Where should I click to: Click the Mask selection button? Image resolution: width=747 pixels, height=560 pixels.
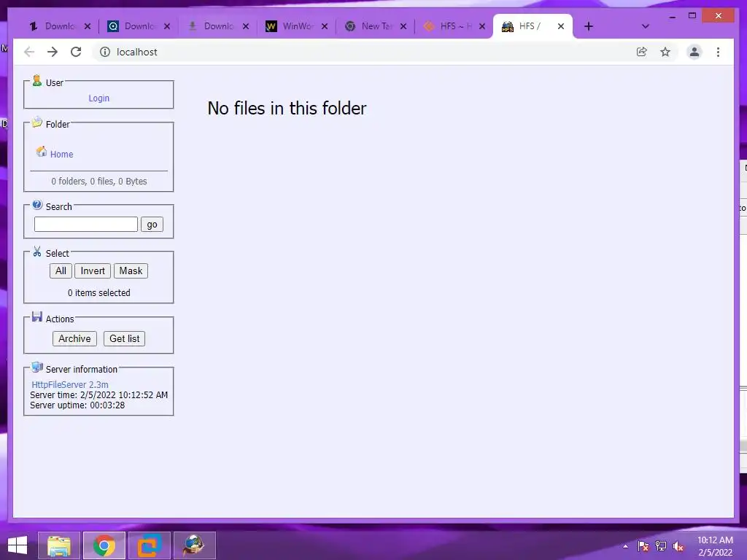pyautogui.click(x=131, y=271)
